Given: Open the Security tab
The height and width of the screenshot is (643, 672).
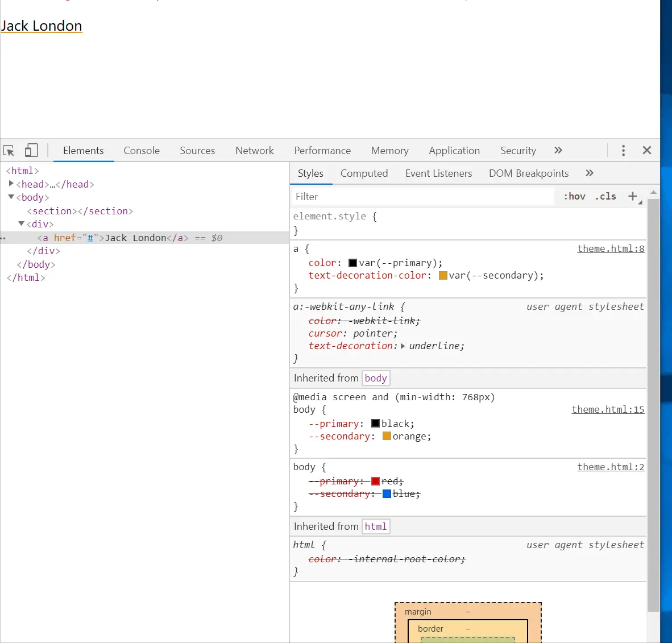Looking at the screenshot, I should point(518,151).
